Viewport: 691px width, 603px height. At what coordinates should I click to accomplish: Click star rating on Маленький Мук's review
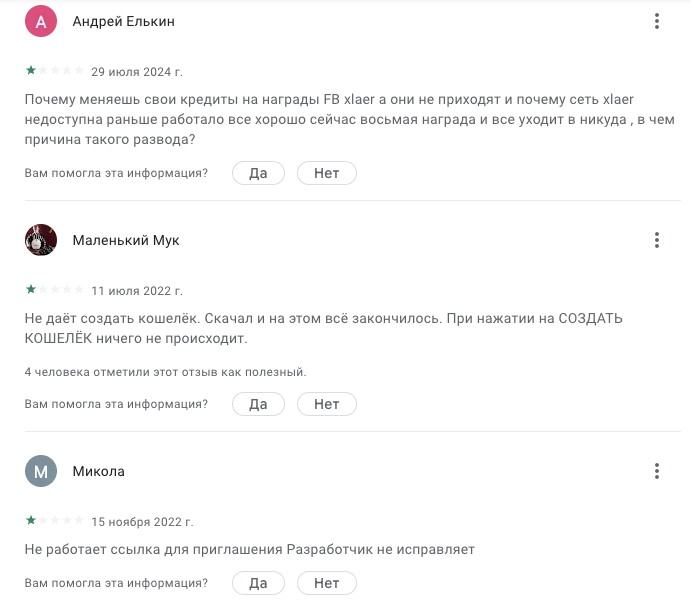(55, 290)
